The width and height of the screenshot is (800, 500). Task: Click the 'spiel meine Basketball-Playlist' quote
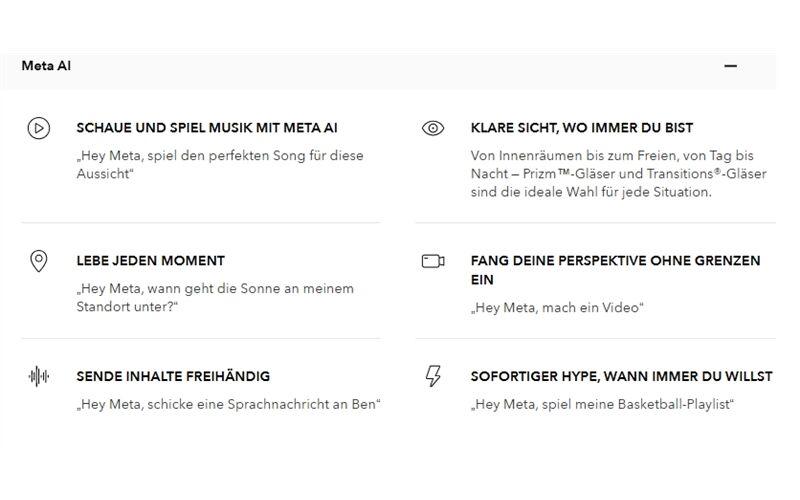point(603,405)
